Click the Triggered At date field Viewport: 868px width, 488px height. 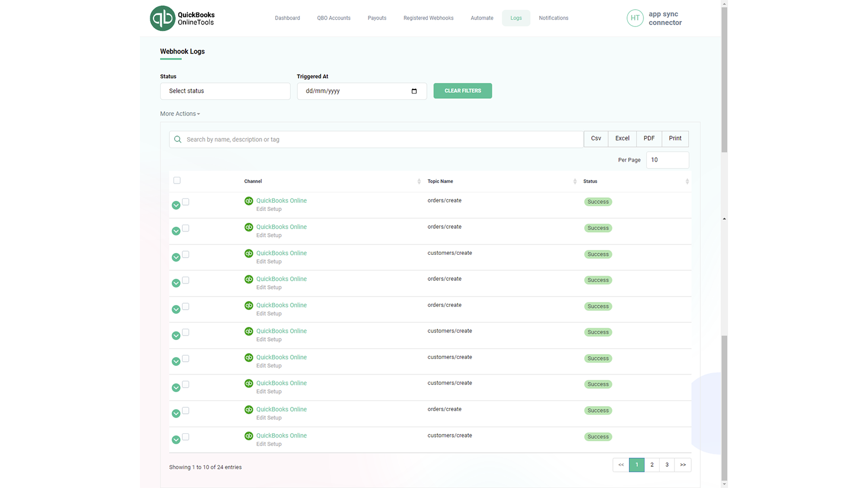click(362, 91)
